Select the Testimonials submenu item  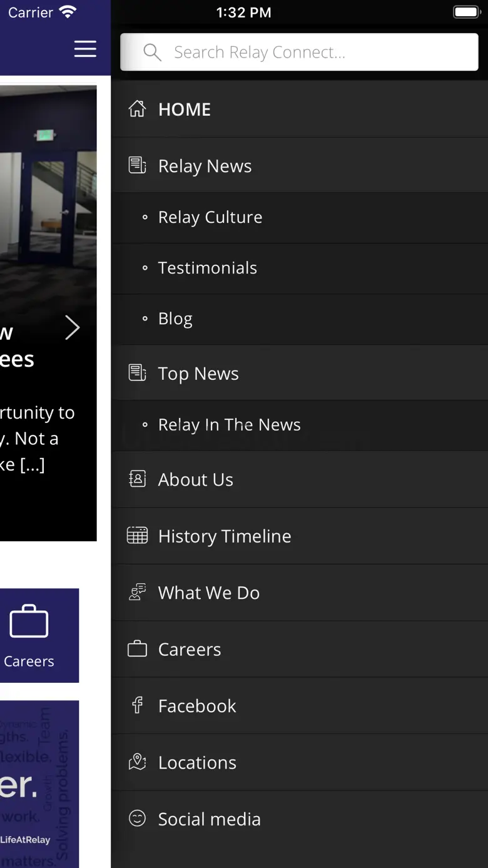point(300,268)
